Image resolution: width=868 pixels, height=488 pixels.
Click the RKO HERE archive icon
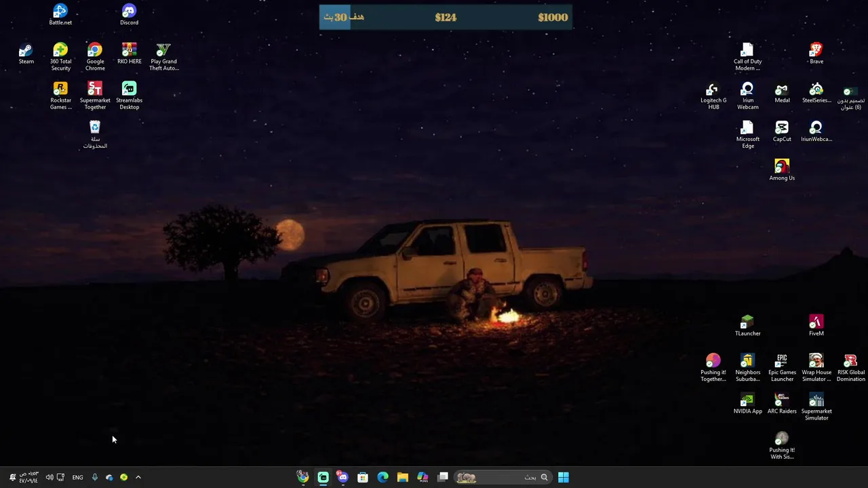[x=129, y=54]
